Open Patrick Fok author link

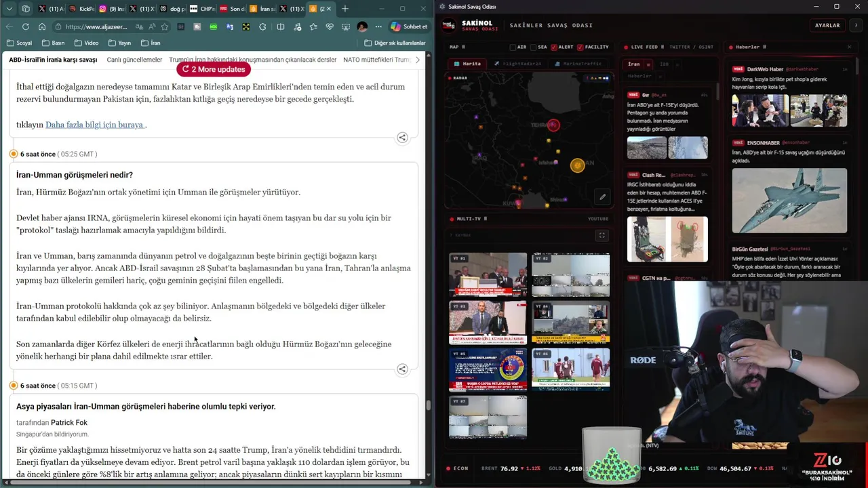point(68,423)
